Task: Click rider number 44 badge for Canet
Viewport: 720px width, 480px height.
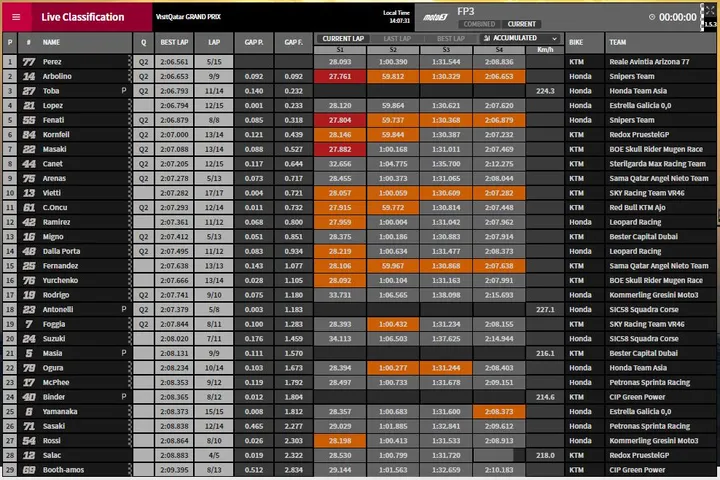Action: pyautogui.click(x=28, y=164)
